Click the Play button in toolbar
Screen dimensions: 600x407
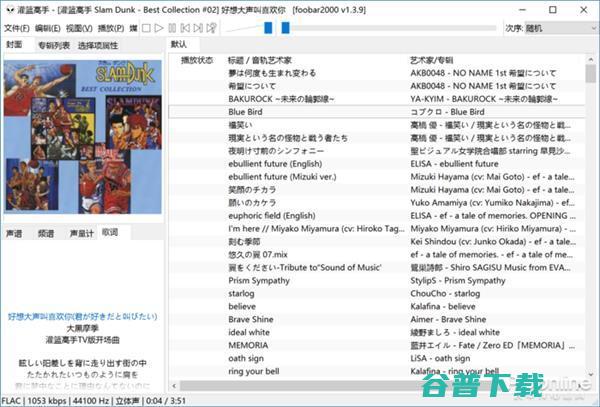pos(159,28)
